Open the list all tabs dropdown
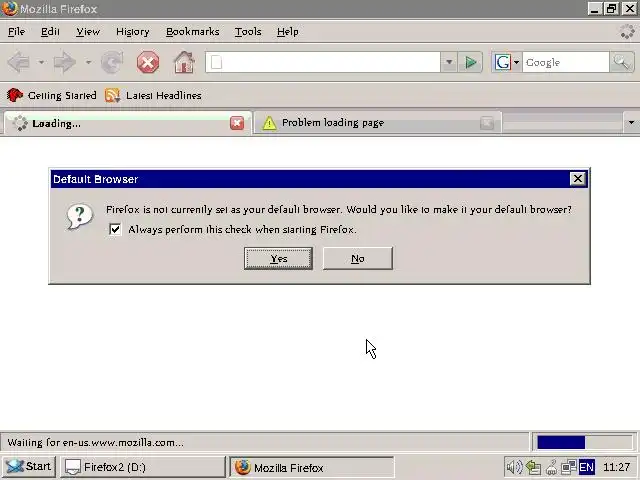 (x=631, y=122)
